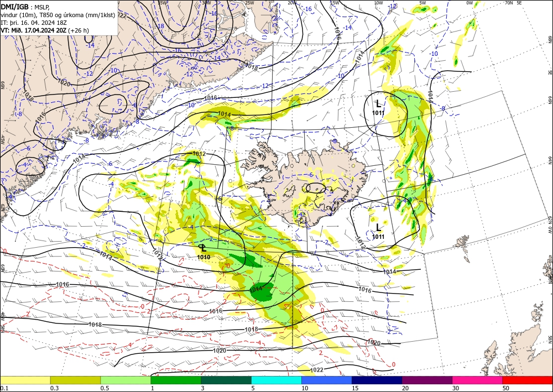Screen dimensions: 553x392
Task: Click the yellow 0.1–0.3 legend color band
Action: [x=25, y=380]
